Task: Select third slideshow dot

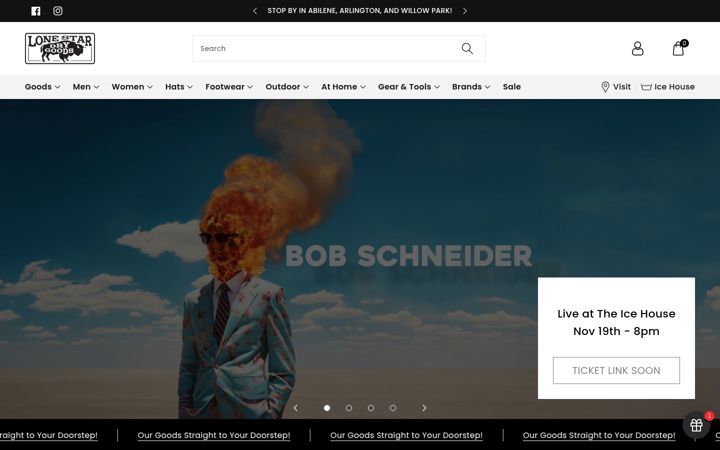Action: 371,408
